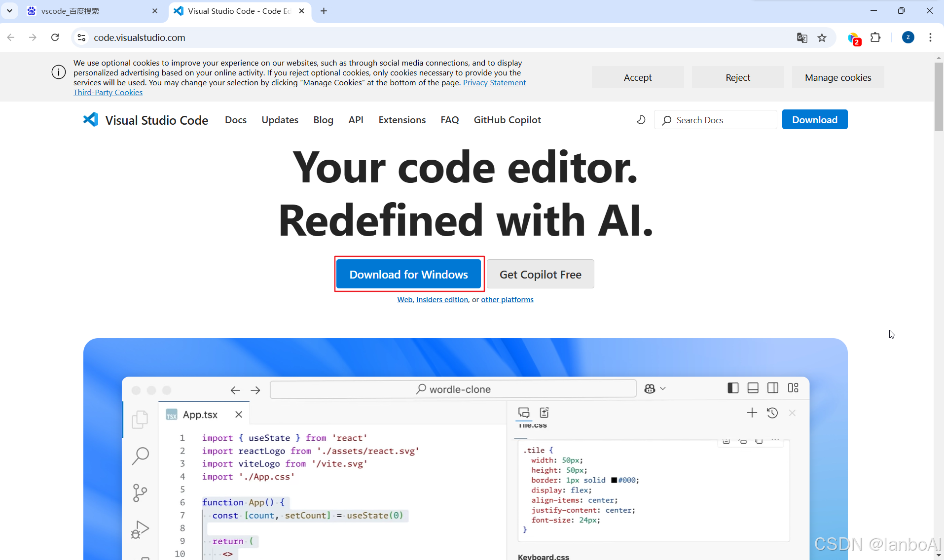The image size is (944, 560).
Task: Click Download for Windows
Action: [408, 274]
